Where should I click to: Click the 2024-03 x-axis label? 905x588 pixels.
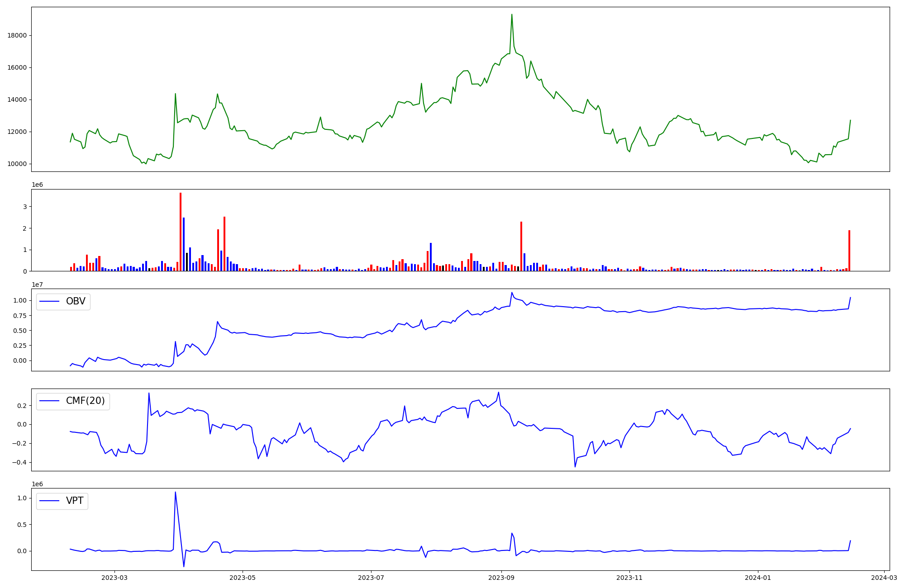tap(884, 578)
